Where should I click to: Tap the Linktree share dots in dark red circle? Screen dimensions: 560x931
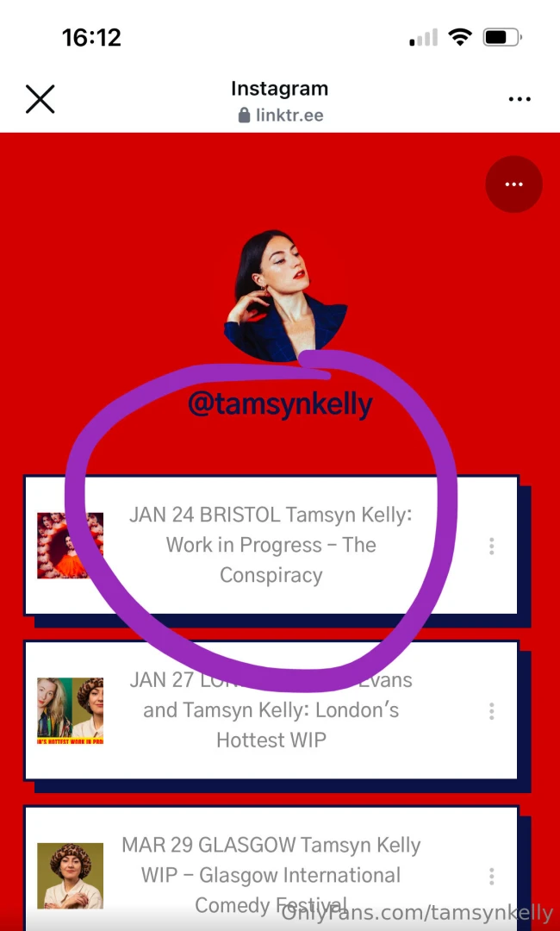click(x=513, y=184)
